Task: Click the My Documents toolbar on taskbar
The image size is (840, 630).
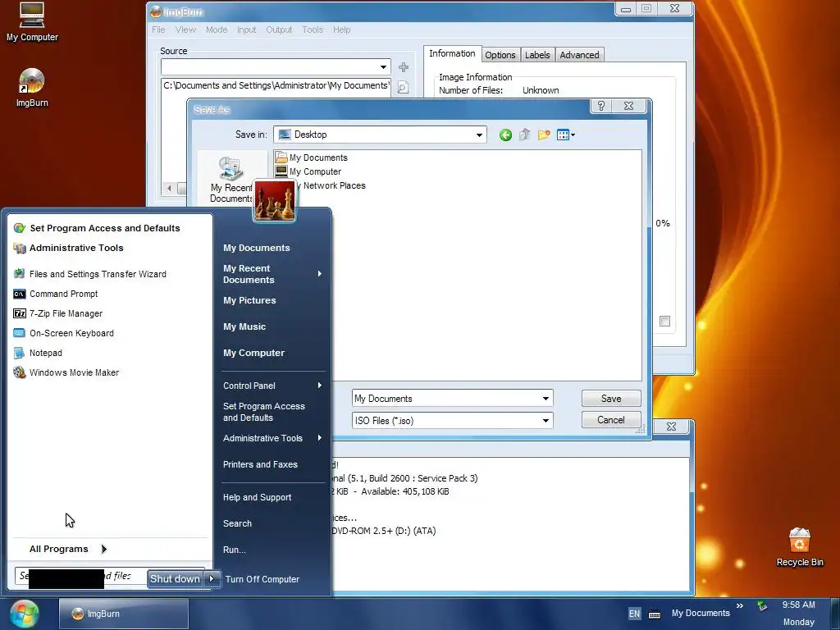Action: pos(701,613)
